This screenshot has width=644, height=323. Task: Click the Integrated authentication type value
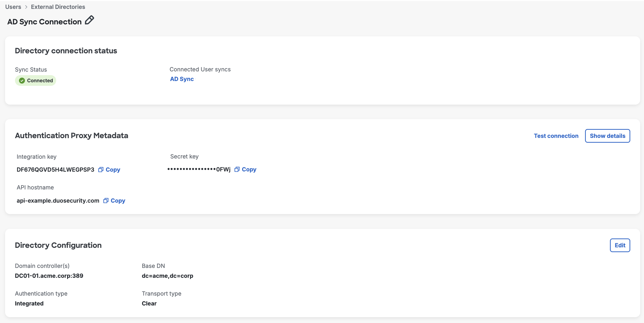(29, 303)
